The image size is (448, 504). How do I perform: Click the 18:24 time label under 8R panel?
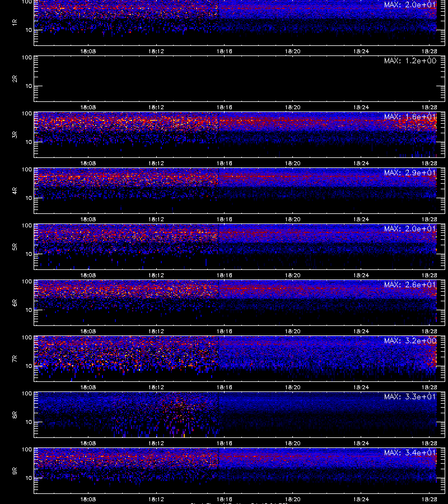pos(361,444)
